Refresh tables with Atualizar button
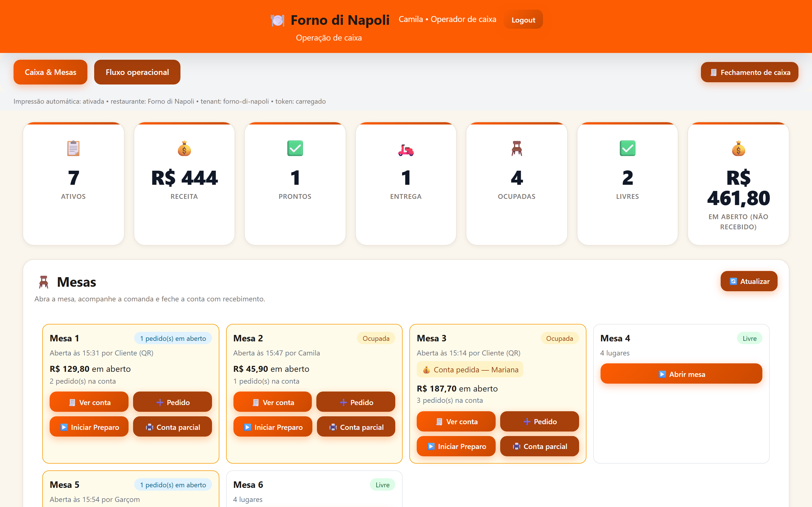Screen dimensions: 812x507 click(x=749, y=281)
